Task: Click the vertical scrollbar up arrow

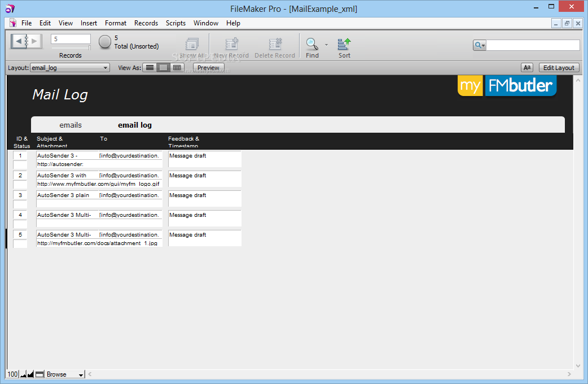Action: click(x=578, y=80)
